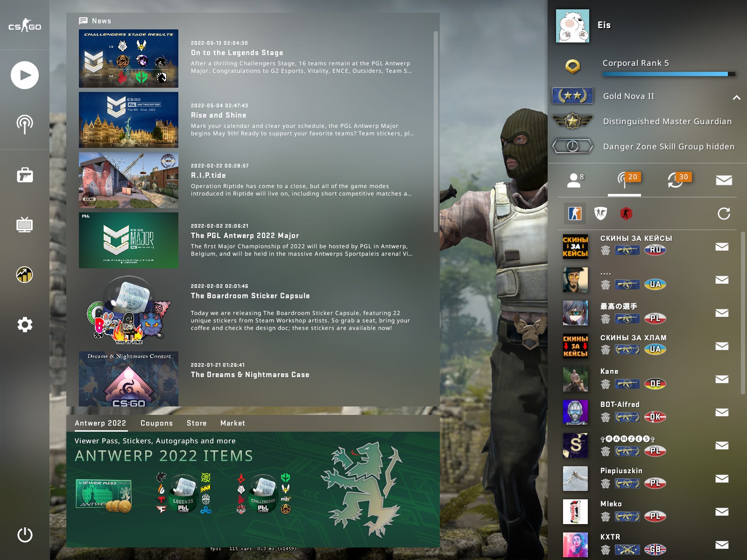
Task: Invite СКИНЫ ЗА КЕЙСЫ via envelope
Action: click(722, 246)
